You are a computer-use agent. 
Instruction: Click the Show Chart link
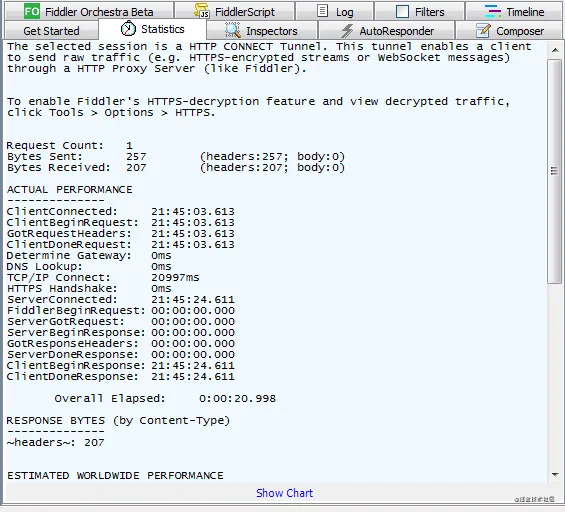click(284, 493)
